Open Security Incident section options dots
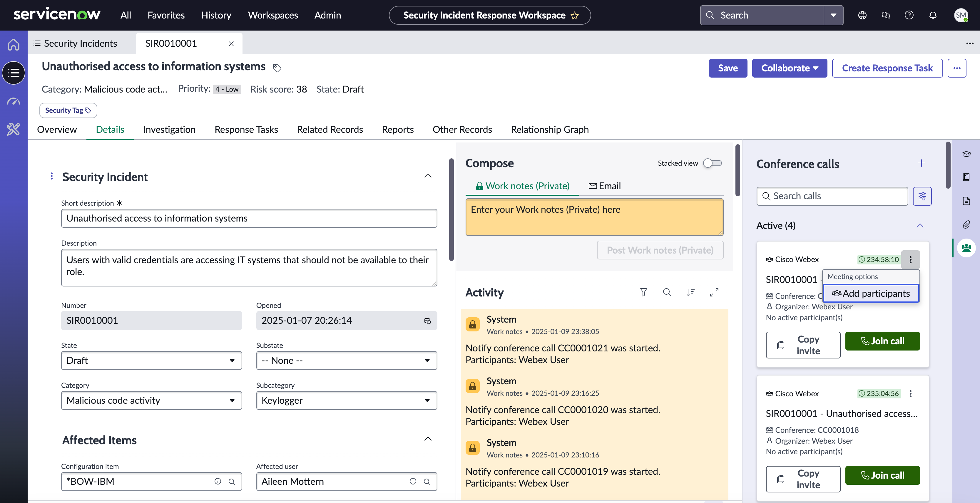 tap(52, 176)
